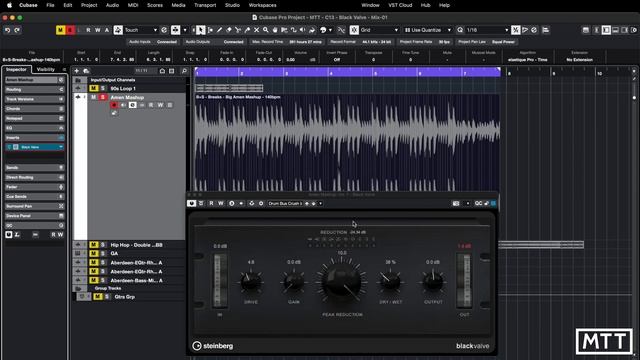Click the Amen Mashup audio waveform event

[x=348, y=142]
